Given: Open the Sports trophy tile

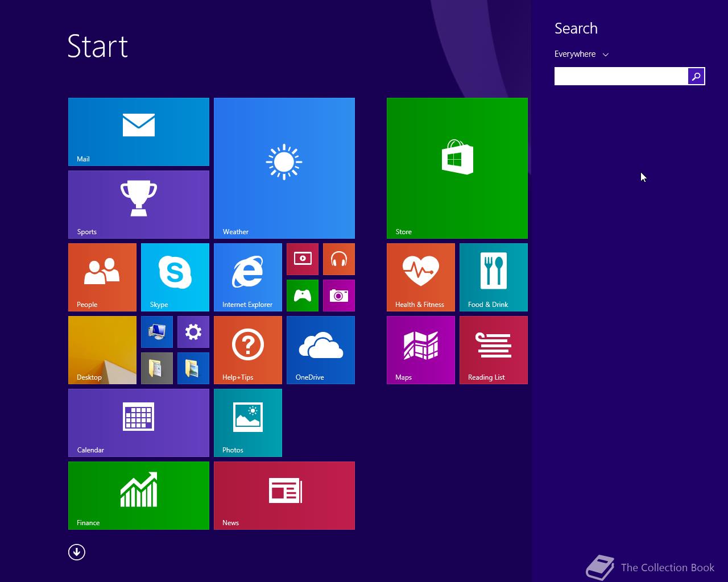Looking at the screenshot, I should pyautogui.click(x=139, y=205).
